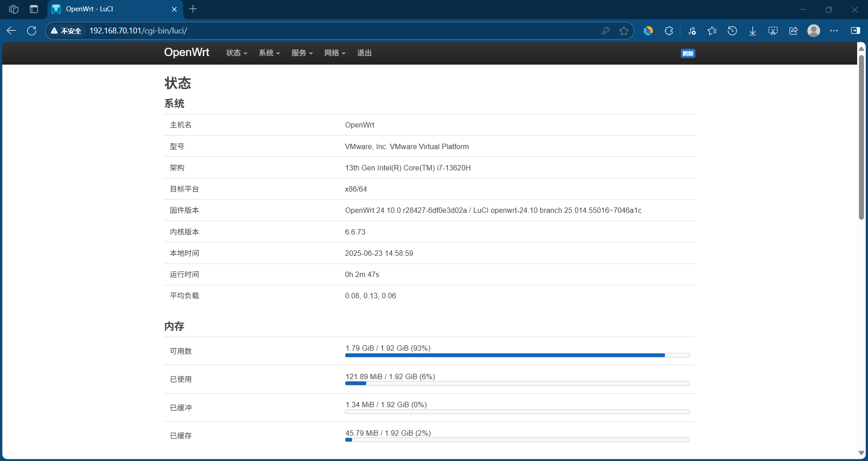This screenshot has width=868, height=461.
Task: Open the media control music-note icon
Action: coord(692,31)
